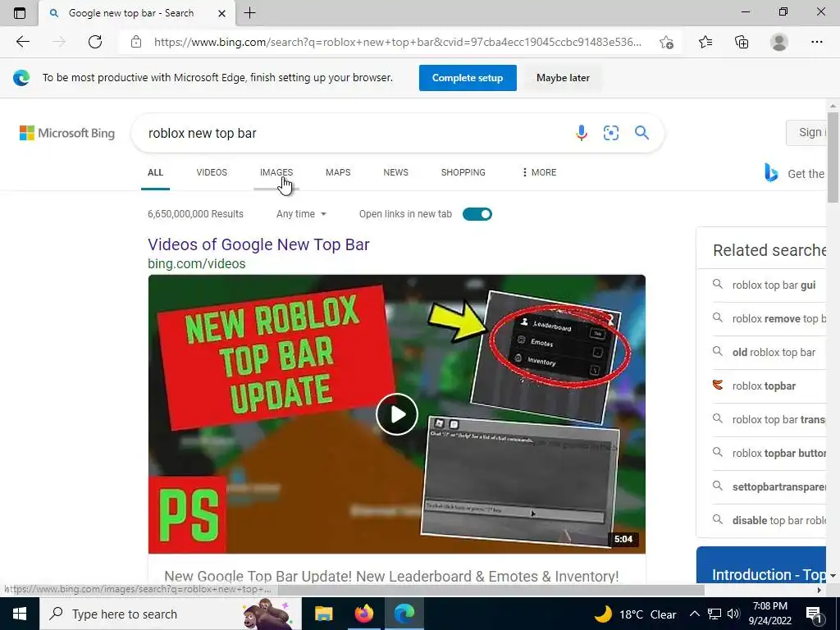Image resolution: width=840 pixels, height=630 pixels.
Task: Open the 18°C Clear weather widget
Action: coord(636,614)
